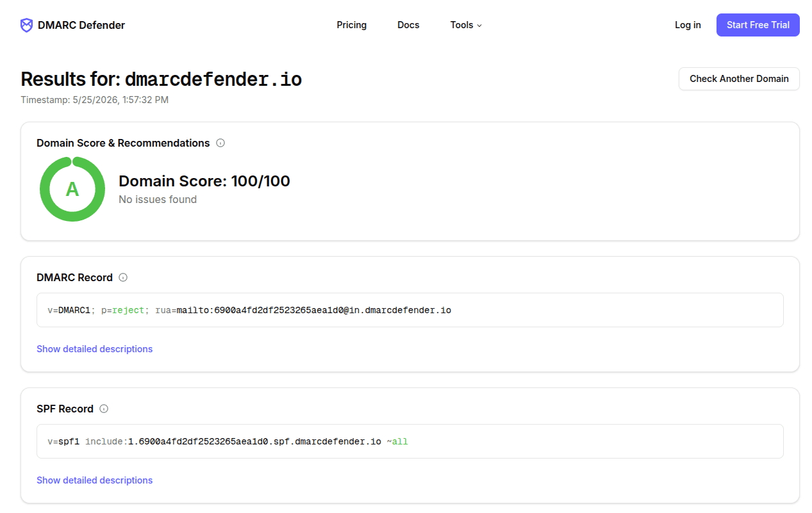The width and height of the screenshot is (812, 513).
Task: Show detailed descriptions under the SPF Record
Action: tap(95, 480)
